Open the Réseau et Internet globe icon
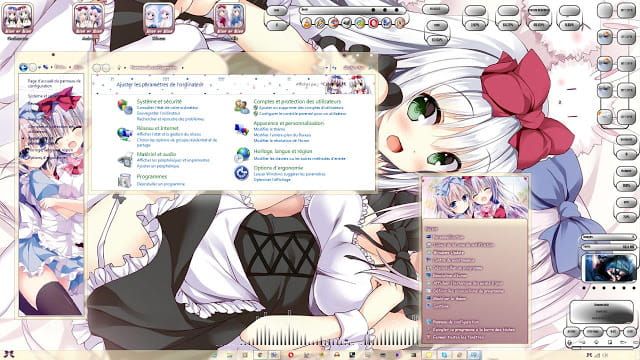The width and height of the screenshot is (640, 360). [124, 133]
